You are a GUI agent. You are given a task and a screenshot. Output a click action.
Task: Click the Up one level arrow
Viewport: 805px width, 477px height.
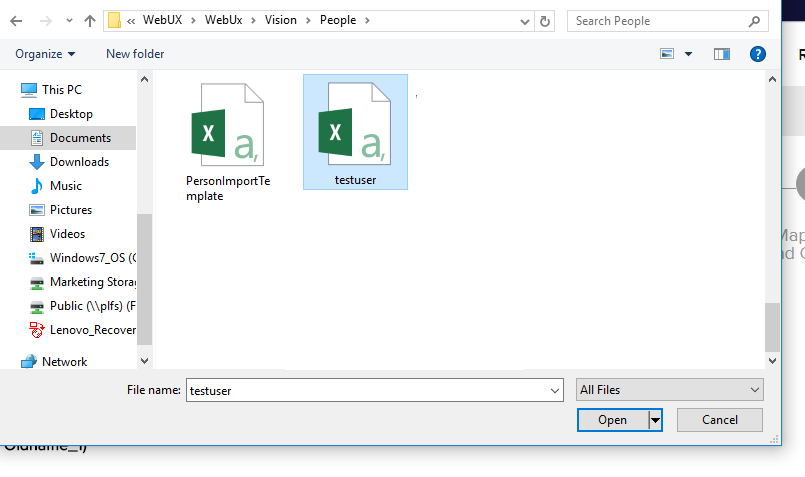pyautogui.click(x=89, y=21)
